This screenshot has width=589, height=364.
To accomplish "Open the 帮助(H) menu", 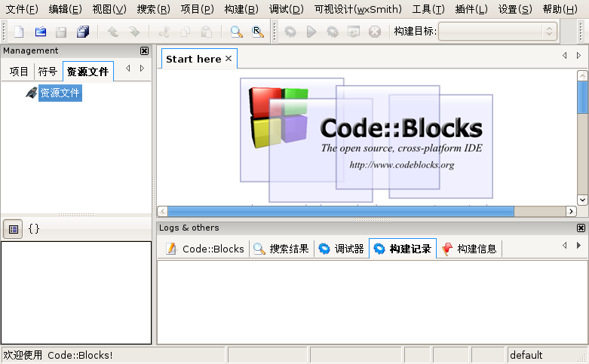I will [560, 9].
